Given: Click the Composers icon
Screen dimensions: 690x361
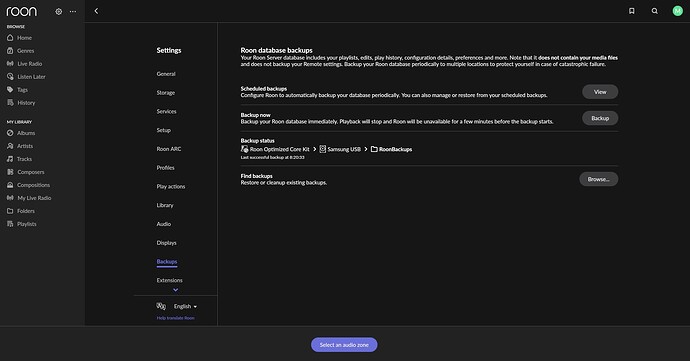Looking at the screenshot, I should (x=10, y=172).
